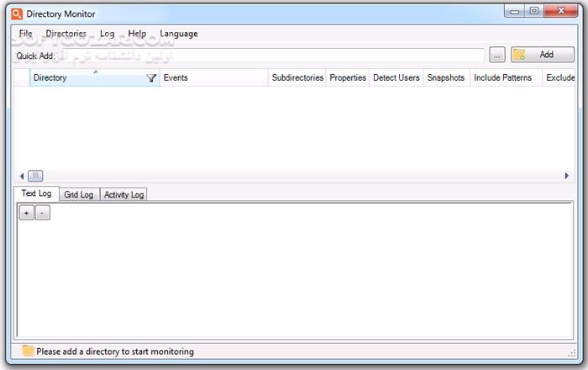
Task: Click the Detect Users column header
Action: 396,77
